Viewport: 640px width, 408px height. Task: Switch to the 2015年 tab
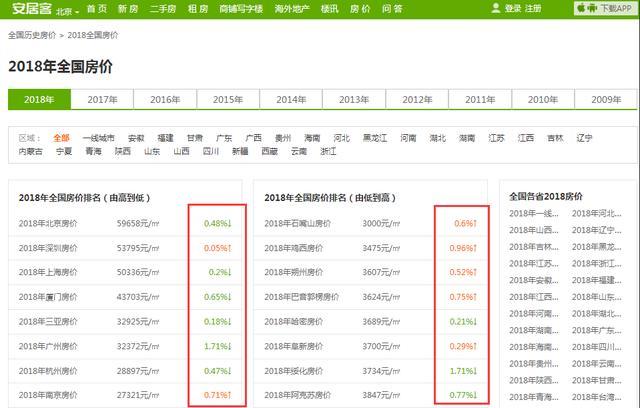click(228, 100)
